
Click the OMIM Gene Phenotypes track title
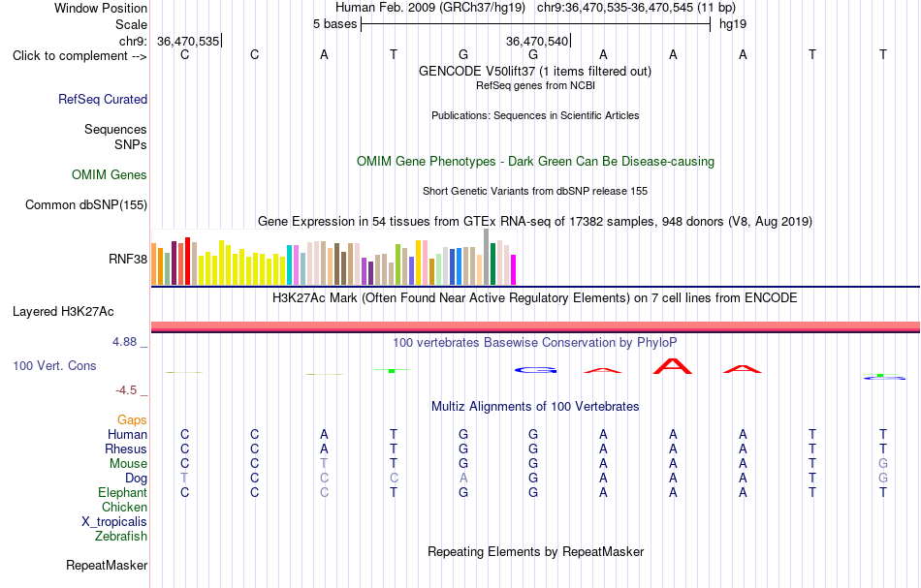click(x=536, y=162)
